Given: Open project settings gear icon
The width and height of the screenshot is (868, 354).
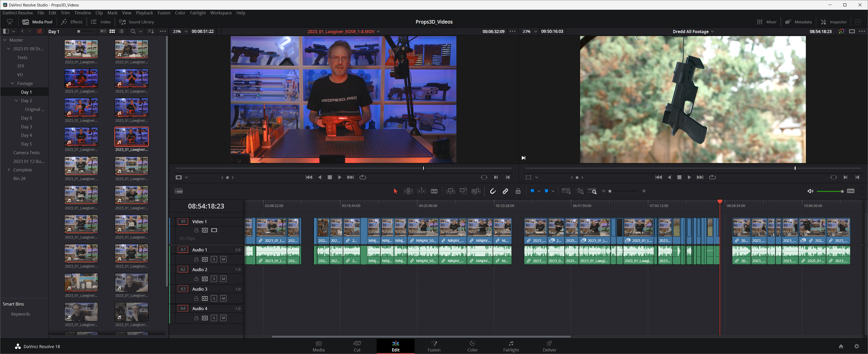Looking at the screenshot, I should (x=857, y=347).
